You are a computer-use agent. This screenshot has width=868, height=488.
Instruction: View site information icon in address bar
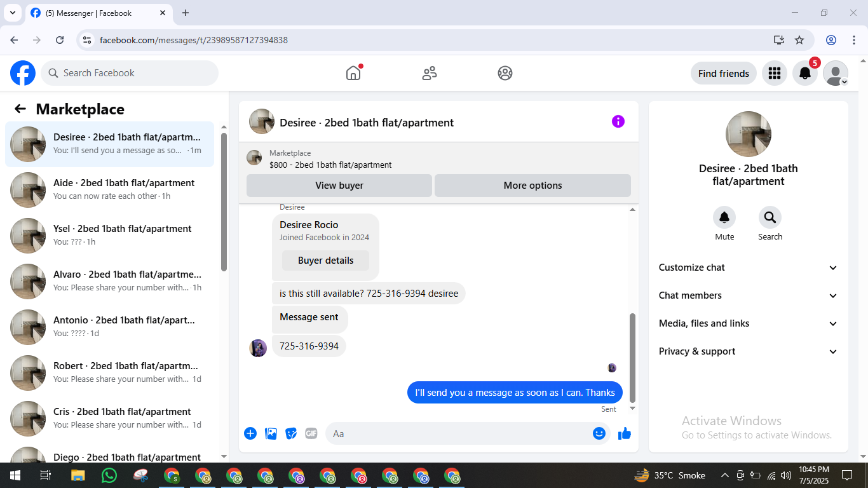click(x=88, y=40)
